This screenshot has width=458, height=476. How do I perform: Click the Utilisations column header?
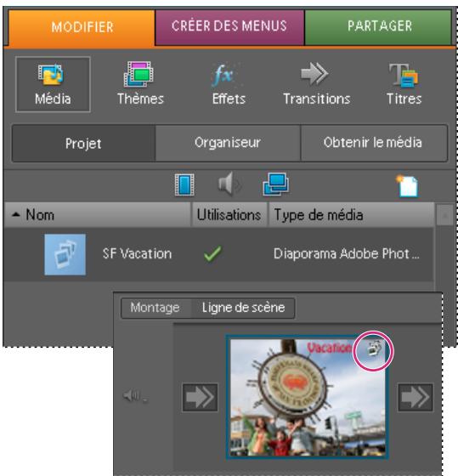coord(229,215)
